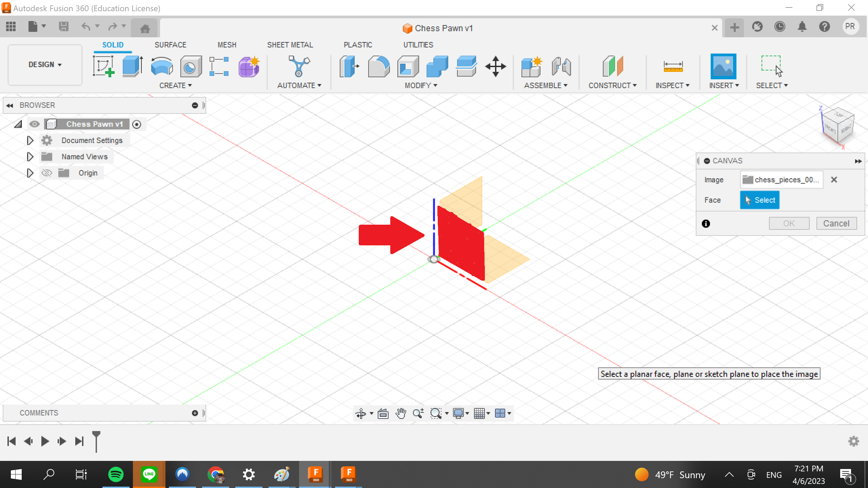Switch to the SURFACE tab
Screen dimensions: 868x488
tap(171, 44)
